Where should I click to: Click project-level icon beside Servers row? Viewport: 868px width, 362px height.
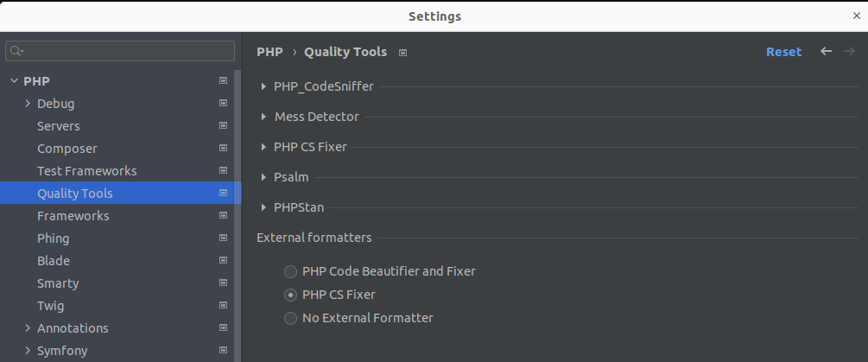tap(223, 125)
